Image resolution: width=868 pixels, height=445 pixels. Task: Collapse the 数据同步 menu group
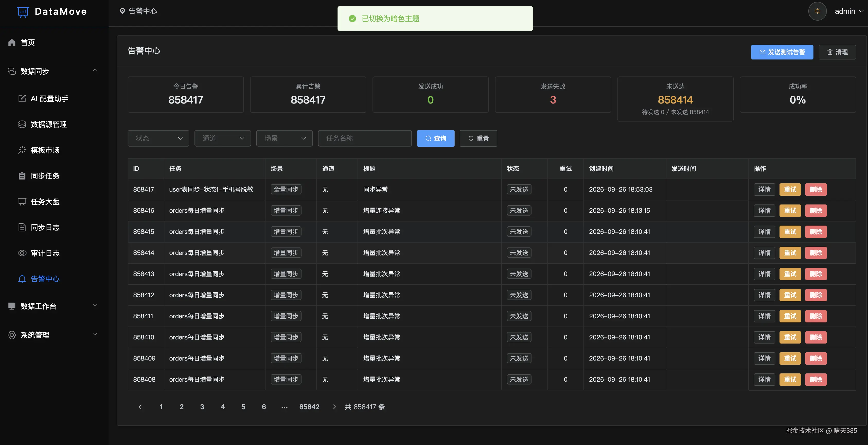[x=54, y=71]
